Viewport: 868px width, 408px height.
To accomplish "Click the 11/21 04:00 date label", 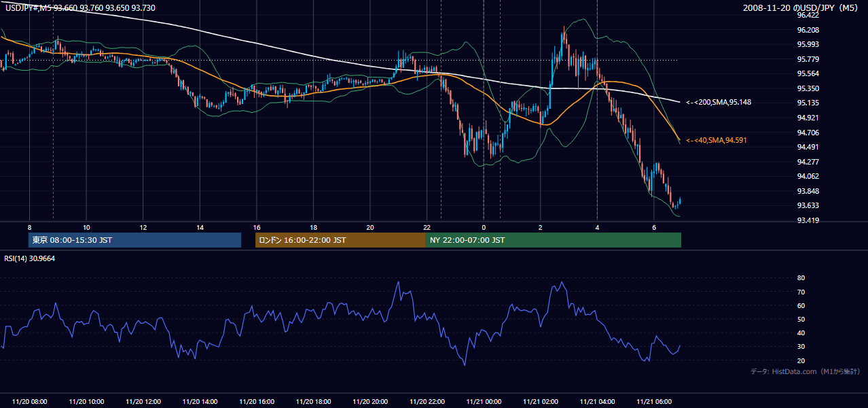I will tap(597, 402).
